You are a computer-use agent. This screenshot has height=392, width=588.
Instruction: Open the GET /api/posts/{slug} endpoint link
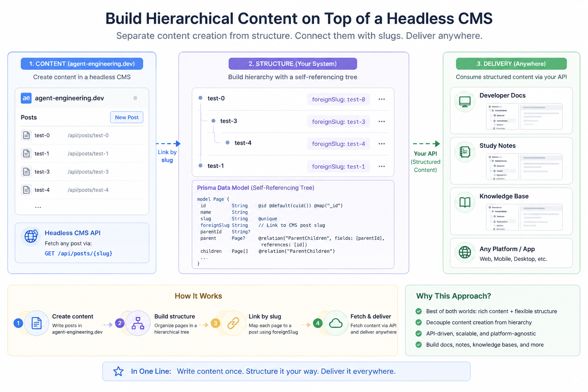tap(78, 253)
